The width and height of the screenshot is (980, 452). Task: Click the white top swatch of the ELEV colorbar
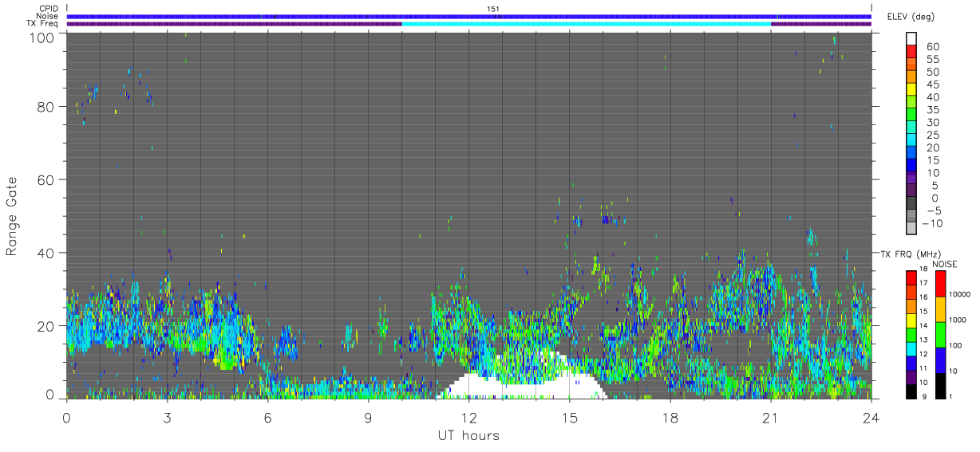[x=911, y=40]
